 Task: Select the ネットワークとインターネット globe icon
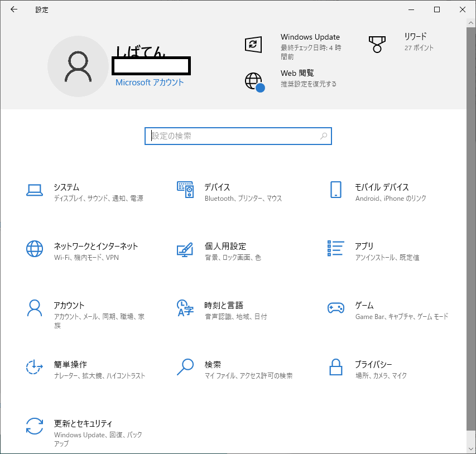pos(35,249)
